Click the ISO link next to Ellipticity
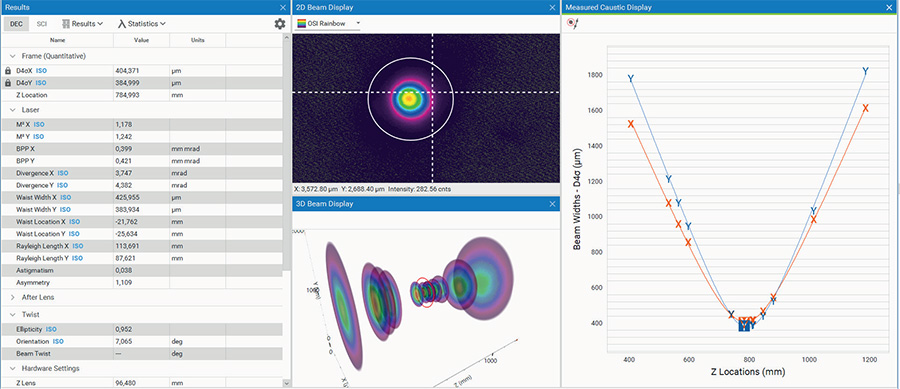Viewport: 900px width, 389px height. click(x=51, y=329)
